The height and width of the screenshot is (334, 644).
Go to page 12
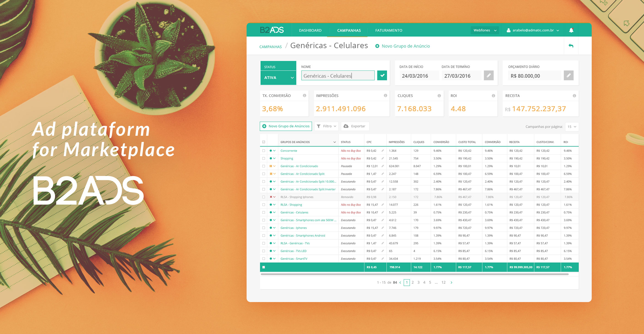click(x=443, y=283)
